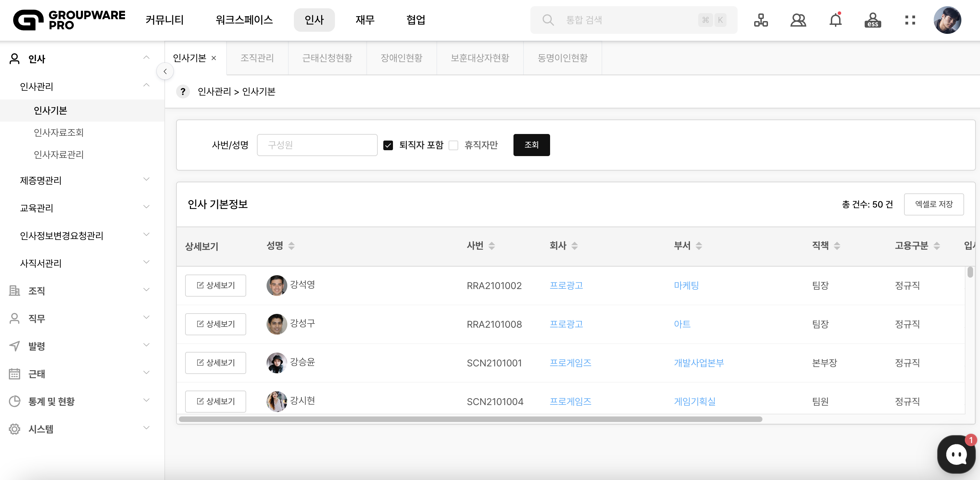980x480 pixels.
Task: Open the notifications bell
Action: coord(835,20)
